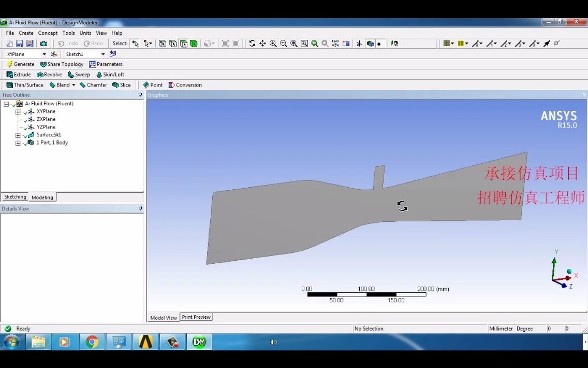The image size is (588, 368).
Task: Expand the SurfaceSk1 tree item
Action: [x=18, y=135]
